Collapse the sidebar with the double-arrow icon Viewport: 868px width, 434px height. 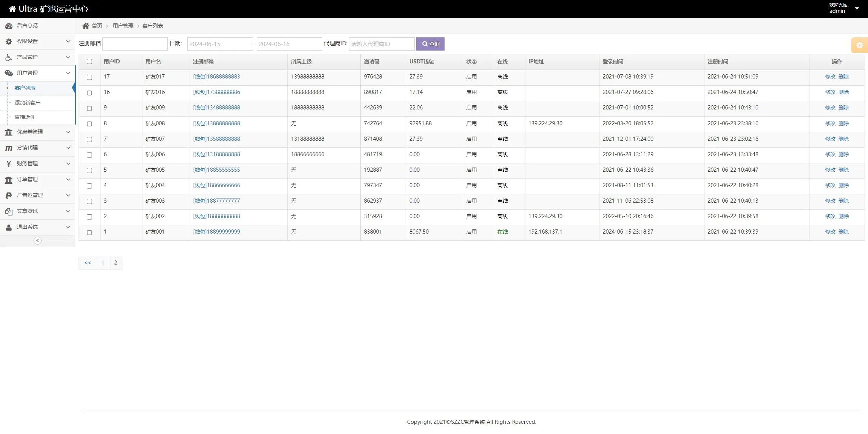point(37,241)
